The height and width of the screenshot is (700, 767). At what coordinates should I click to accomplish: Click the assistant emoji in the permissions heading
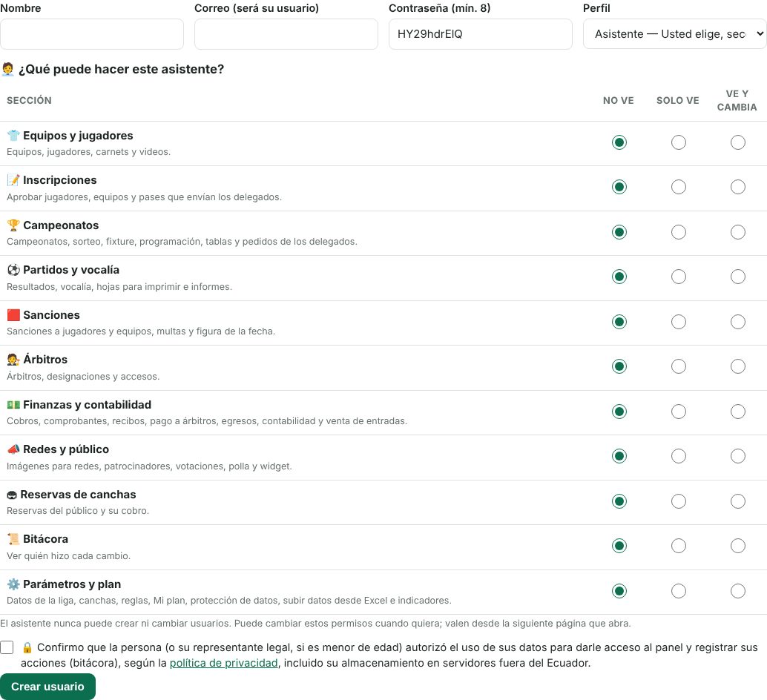pyautogui.click(x=7, y=69)
